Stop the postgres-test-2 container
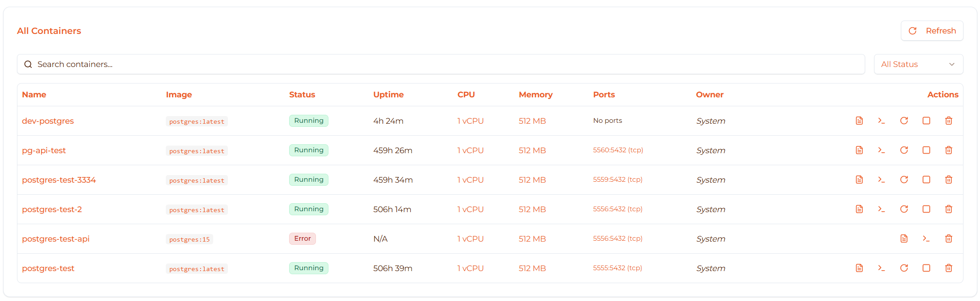The image size is (980, 301). [x=926, y=209]
